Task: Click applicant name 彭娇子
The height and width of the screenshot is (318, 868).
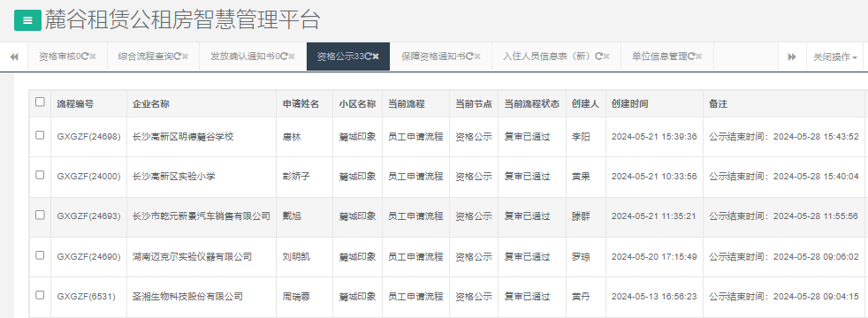Action: tap(296, 177)
